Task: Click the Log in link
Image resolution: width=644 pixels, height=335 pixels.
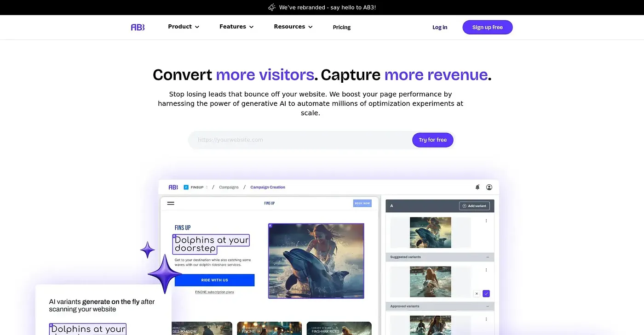Action: (440, 27)
